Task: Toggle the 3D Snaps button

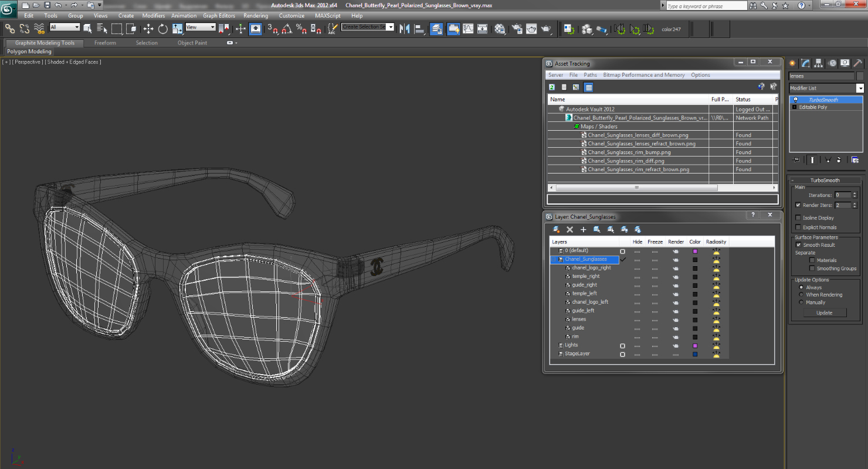Action: coord(273,29)
